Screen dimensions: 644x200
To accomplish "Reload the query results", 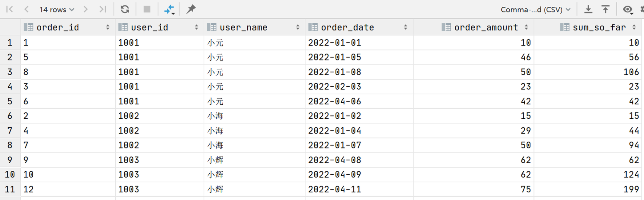I will click(x=125, y=9).
